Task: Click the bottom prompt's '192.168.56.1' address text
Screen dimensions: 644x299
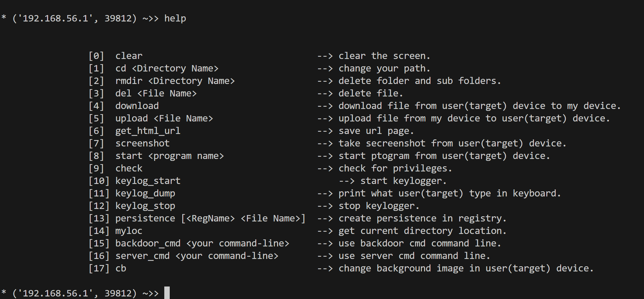Action: click(55, 293)
